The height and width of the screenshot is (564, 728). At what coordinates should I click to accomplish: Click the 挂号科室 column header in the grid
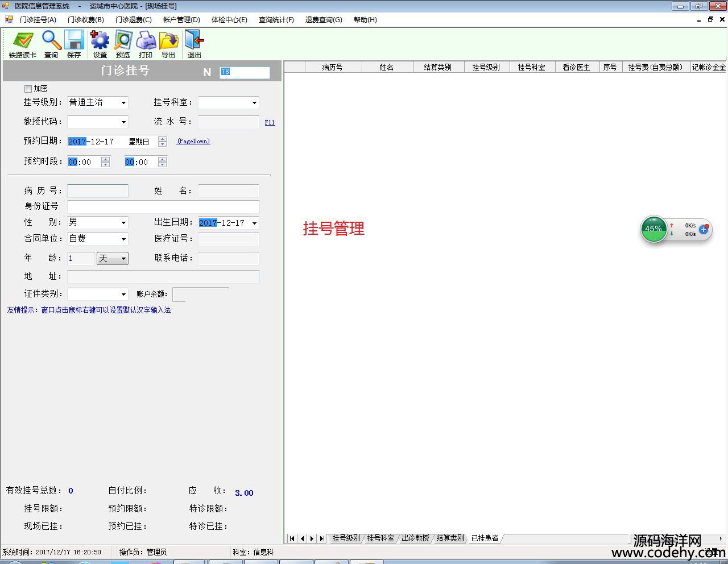click(x=532, y=67)
